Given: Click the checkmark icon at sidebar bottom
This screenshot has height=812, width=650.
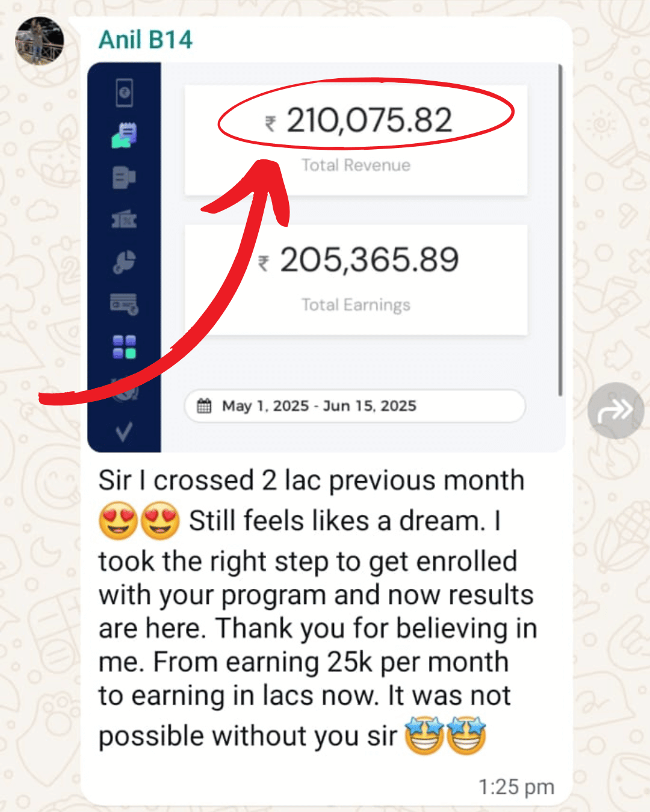Looking at the screenshot, I should click(124, 432).
